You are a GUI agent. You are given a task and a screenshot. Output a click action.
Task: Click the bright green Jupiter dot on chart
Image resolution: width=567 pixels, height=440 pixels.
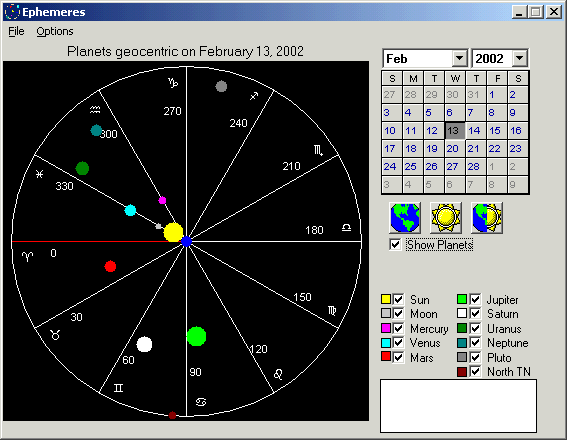click(196, 336)
